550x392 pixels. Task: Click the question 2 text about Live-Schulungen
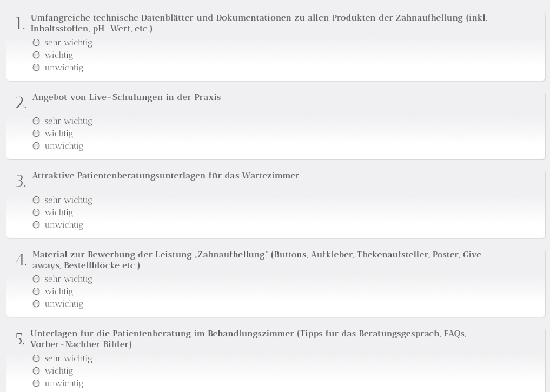pos(126,97)
